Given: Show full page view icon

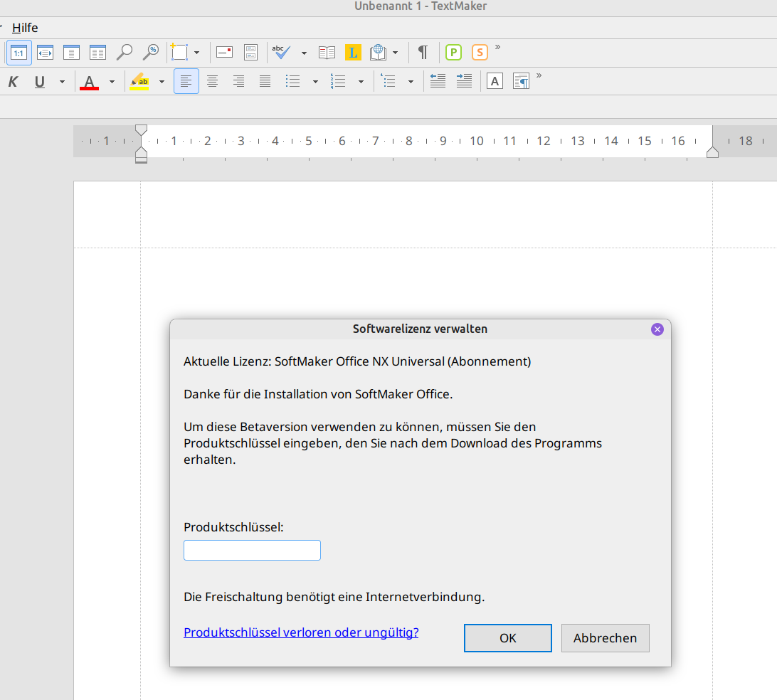Looking at the screenshot, I should click(x=71, y=53).
